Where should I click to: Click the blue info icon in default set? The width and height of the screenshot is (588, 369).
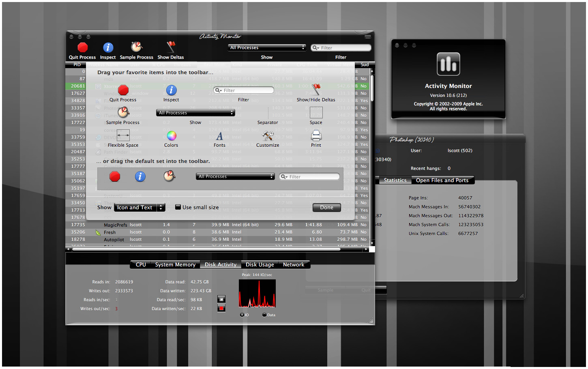[x=140, y=176]
